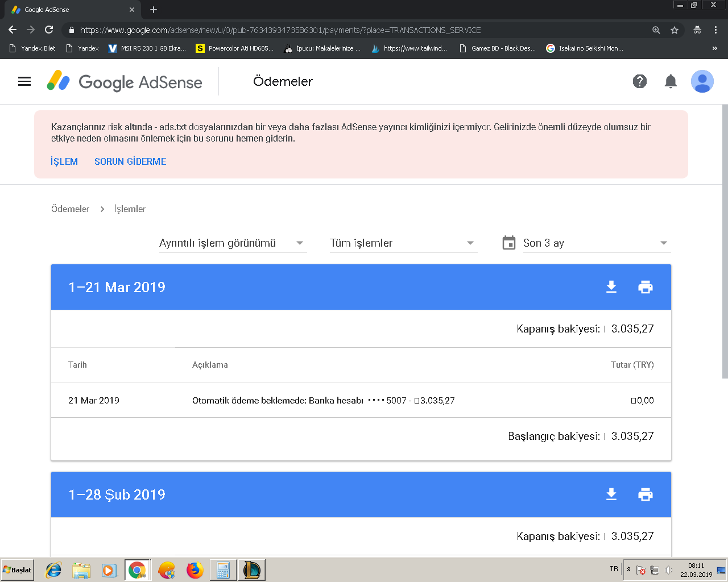Go back with the browser back arrow
The width and height of the screenshot is (728, 582).
point(13,30)
